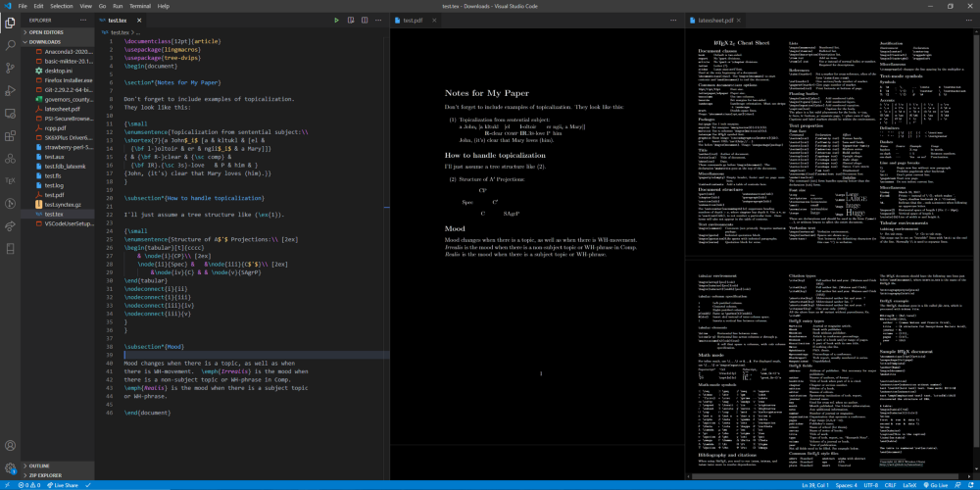Click the Build LaTeX project play button

coord(336,20)
